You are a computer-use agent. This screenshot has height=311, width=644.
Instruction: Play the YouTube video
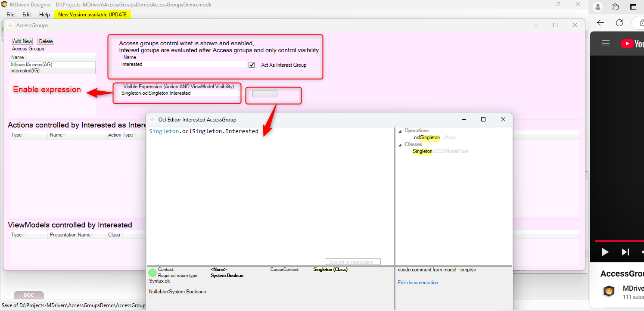tap(605, 252)
